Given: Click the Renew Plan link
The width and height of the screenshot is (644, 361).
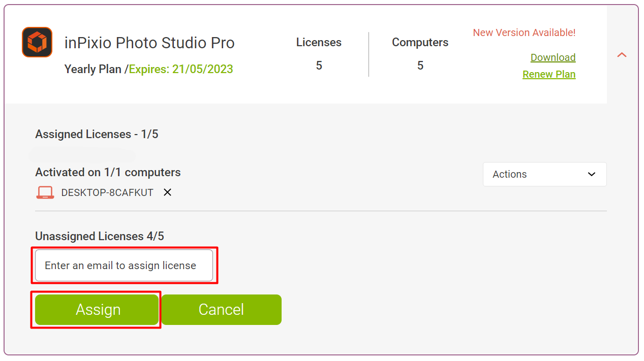Looking at the screenshot, I should coord(549,74).
